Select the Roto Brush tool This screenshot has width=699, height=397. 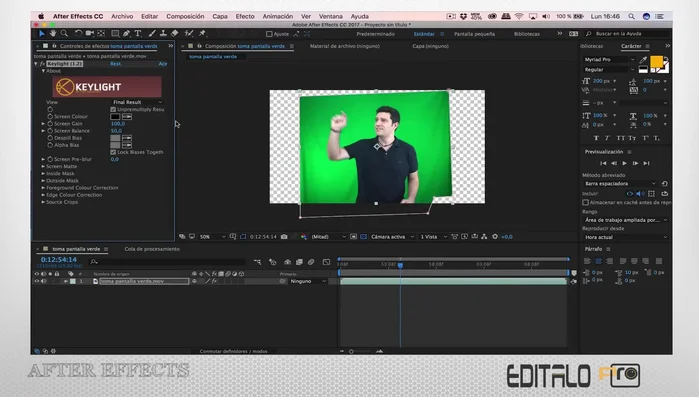pyautogui.click(x=189, y=33)
